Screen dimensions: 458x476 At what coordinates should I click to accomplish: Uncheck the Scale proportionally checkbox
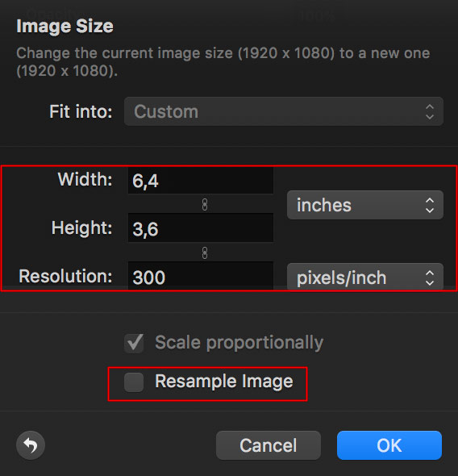pos(134,343)
